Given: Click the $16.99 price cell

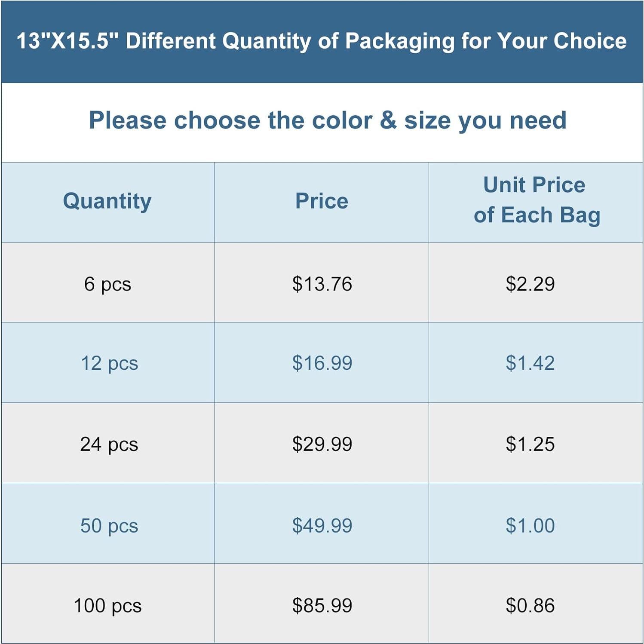Looking at the screenshot, I should coord(322,363).
